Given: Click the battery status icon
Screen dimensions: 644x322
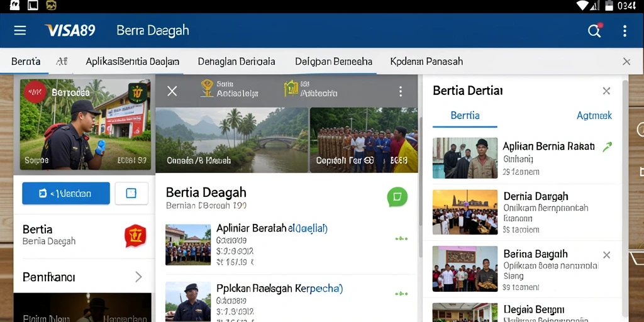Looking at the screenshot, I should coord(609,5).
